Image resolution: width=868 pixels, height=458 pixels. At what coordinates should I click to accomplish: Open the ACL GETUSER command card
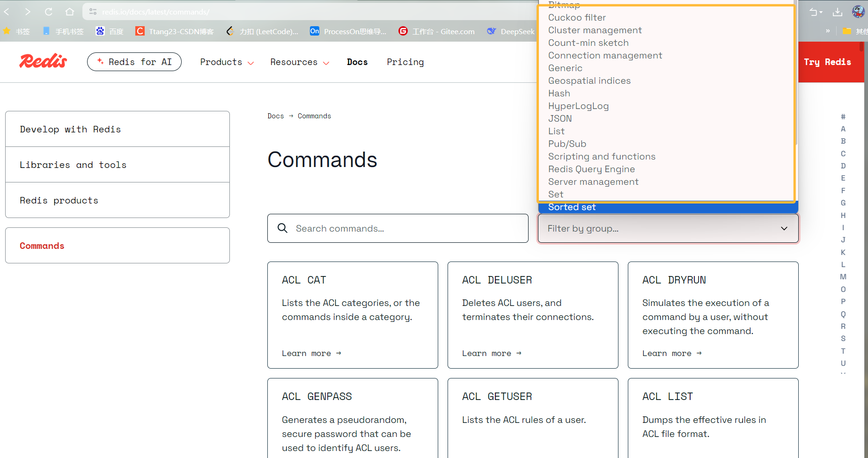(533, 418)
